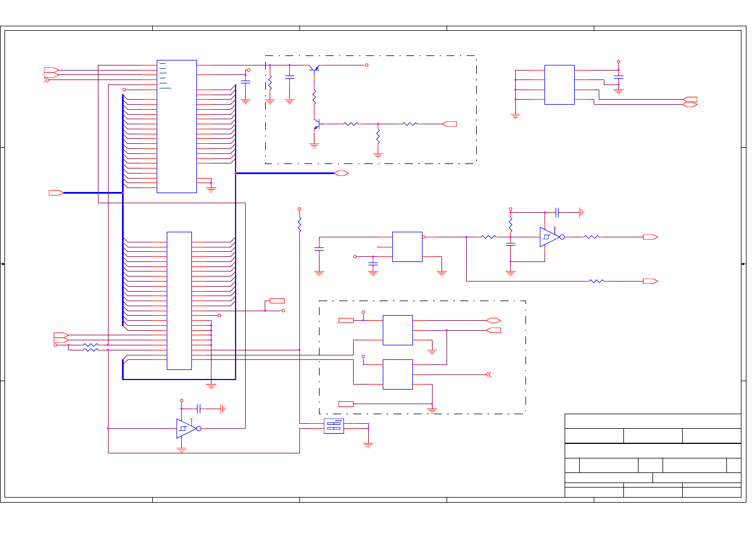Click the output port on the long bypass wire
Image resolution: width=756 pixels, height=534 pixels.
[x=650, y=281]
